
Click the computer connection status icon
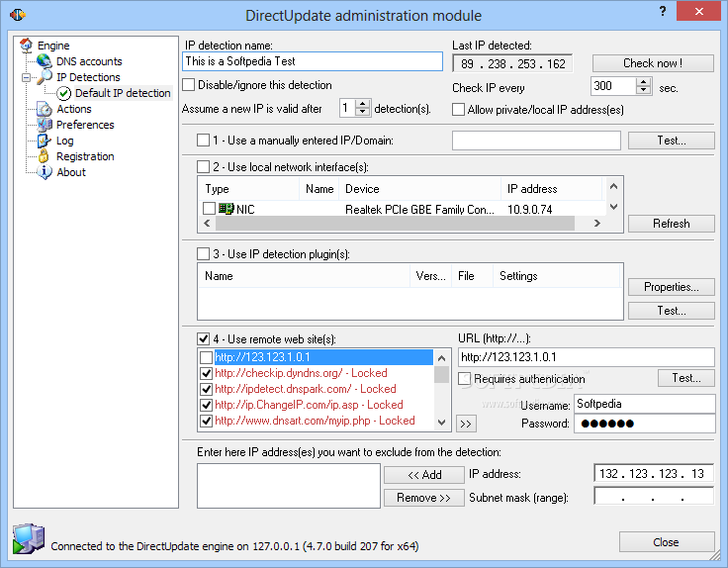[29, 538]
